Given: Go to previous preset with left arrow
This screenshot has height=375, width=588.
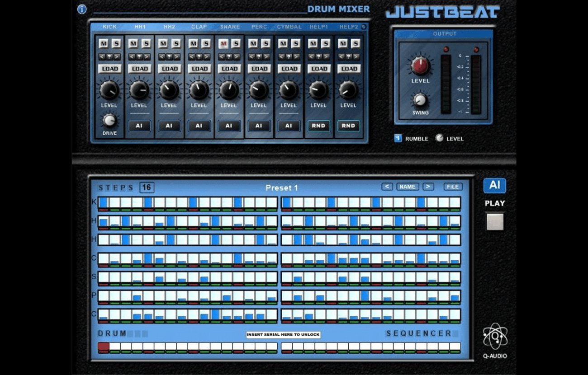Looking at the screenshot, I should pyautogui.click(x=387, y=187).
